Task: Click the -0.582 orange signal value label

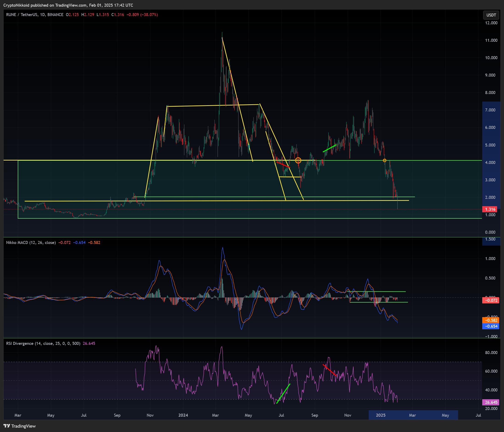Action: 491,320
